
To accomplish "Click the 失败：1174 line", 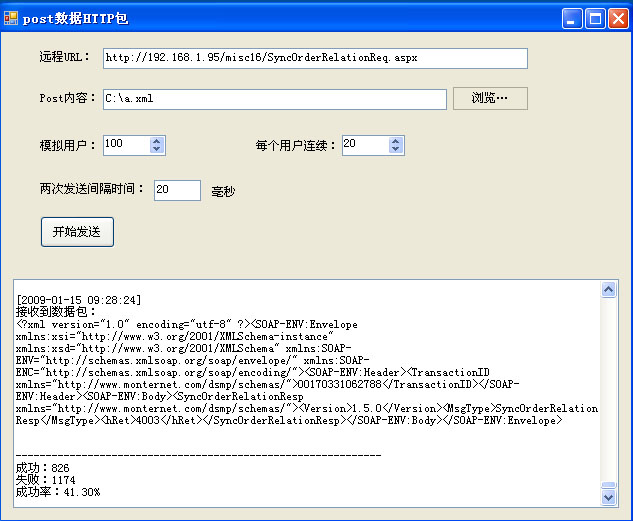I will click(46, 480).
